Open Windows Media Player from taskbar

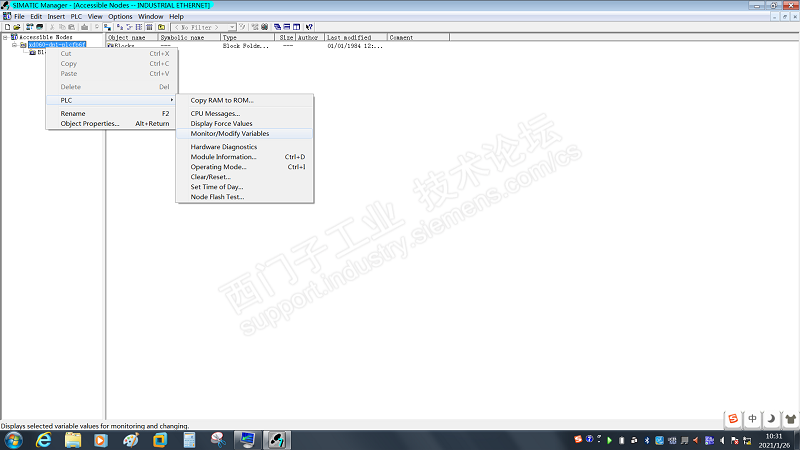101,440
